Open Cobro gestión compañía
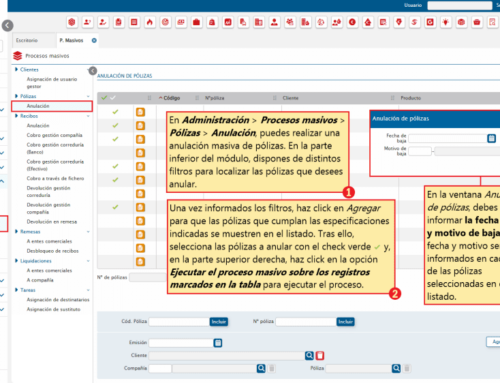 [54, 135]
